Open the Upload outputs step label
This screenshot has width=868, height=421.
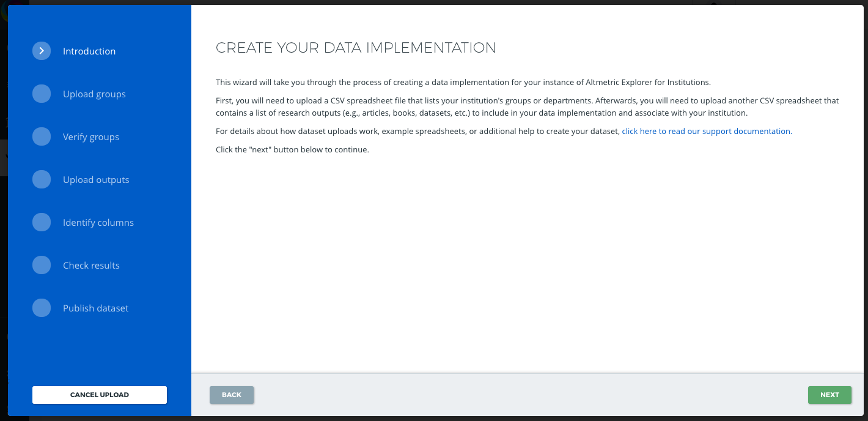pyautogui.click(x=96, y=180)
